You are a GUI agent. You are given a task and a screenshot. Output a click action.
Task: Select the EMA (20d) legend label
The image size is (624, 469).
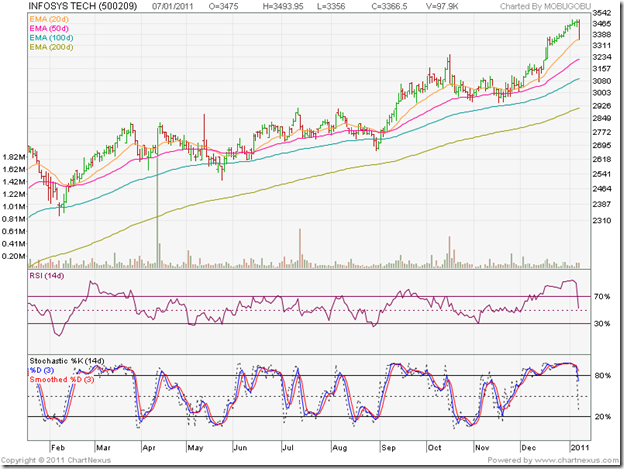[49, 18]
